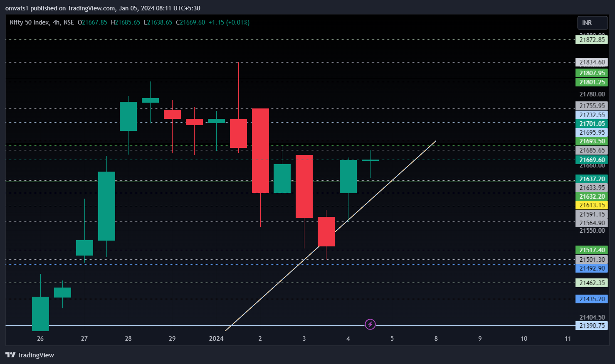Image resolution: width=615 pixels, height=364 pixels.
Task: Click the 21732.55 price label
Action: [x=592, y=115]
